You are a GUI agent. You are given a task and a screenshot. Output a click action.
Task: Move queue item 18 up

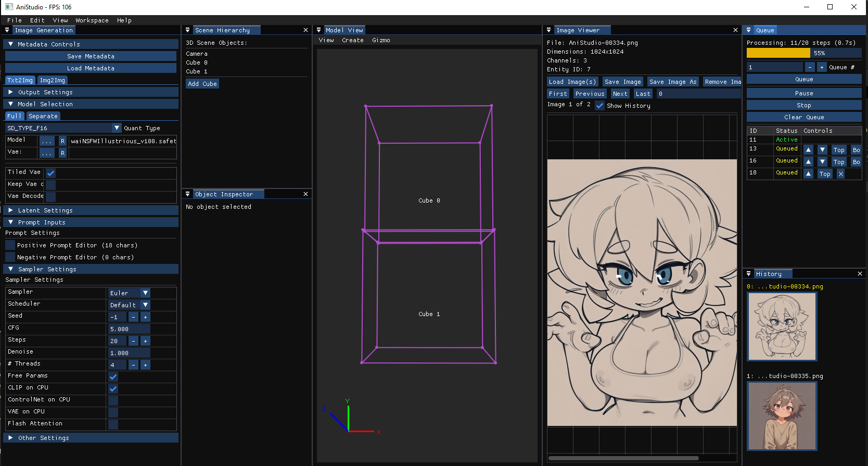click(808, 174)
